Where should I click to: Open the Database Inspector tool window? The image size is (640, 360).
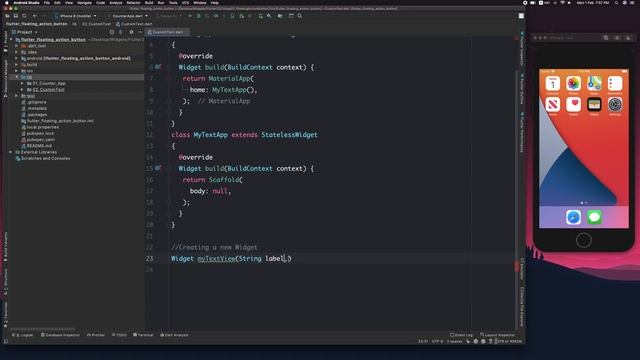(60, 335)
